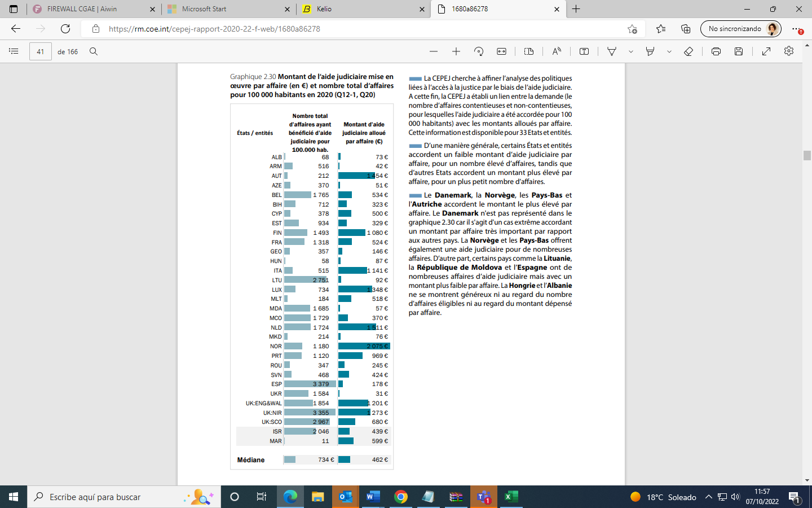Open WinRAR from the taskbar
This screenshot has width=812, height=508.
point(456,497)
